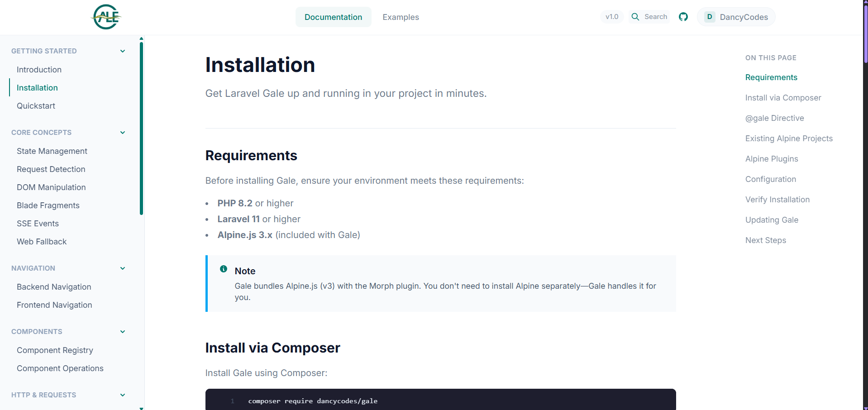
Task: Jump to Verify Installation section
Action: 777,200
